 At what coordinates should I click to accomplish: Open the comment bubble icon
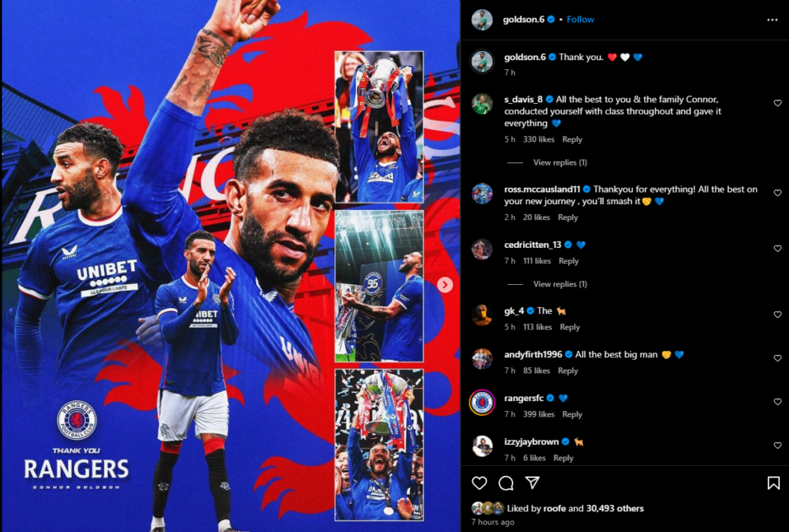pos(506,483)
